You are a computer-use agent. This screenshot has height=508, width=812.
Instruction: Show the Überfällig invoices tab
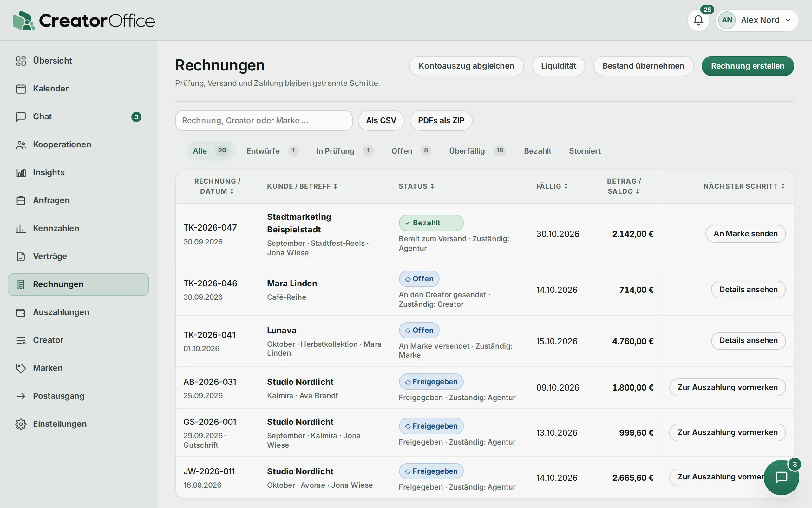pos(477,151)
